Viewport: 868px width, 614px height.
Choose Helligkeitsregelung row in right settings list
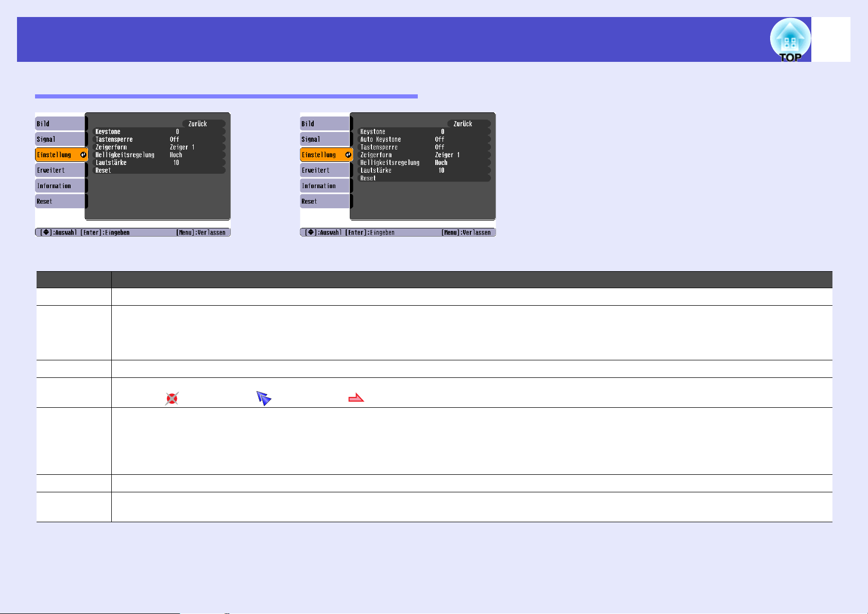point(424,162)
